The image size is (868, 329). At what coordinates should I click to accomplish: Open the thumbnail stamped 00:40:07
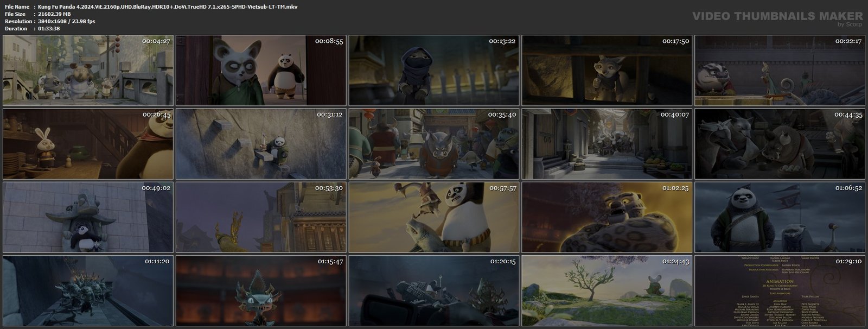pos(607,144)
